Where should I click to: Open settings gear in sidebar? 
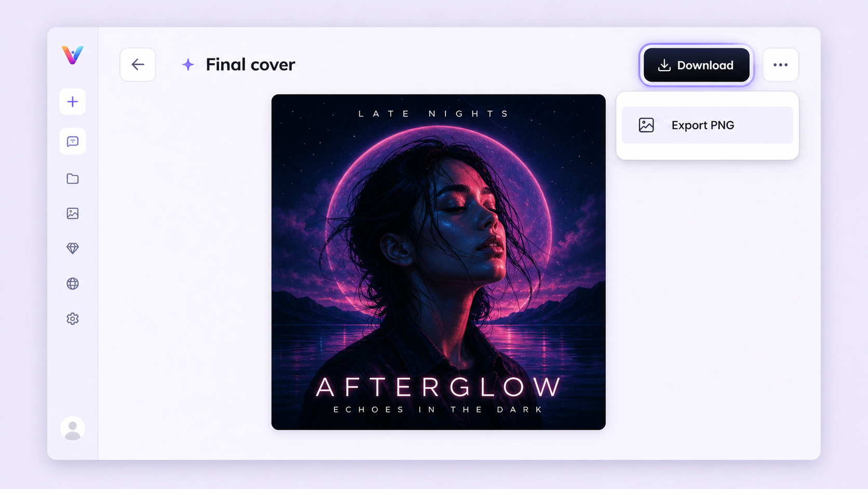[x=73, y=319]
